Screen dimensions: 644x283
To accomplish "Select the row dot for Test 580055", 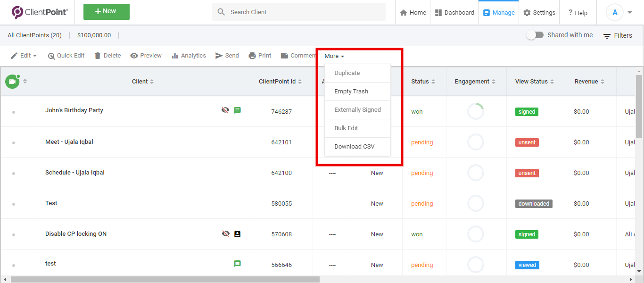I will [14, 204].
